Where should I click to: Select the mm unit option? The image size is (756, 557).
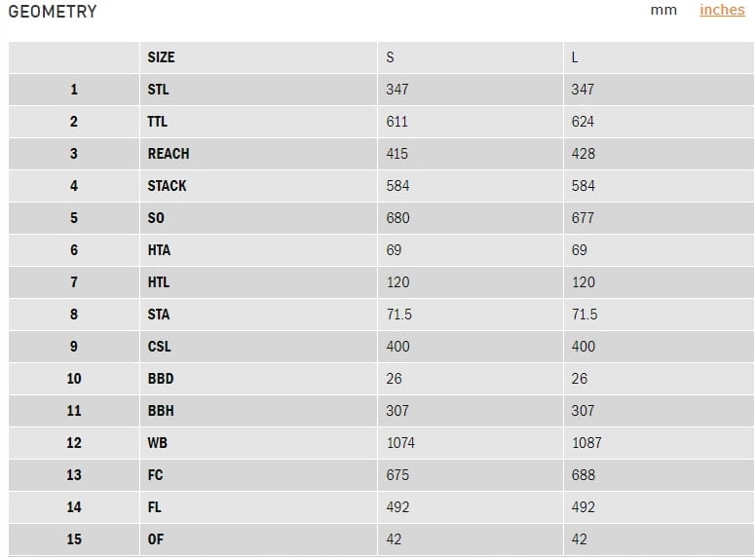tap(663, 10)
